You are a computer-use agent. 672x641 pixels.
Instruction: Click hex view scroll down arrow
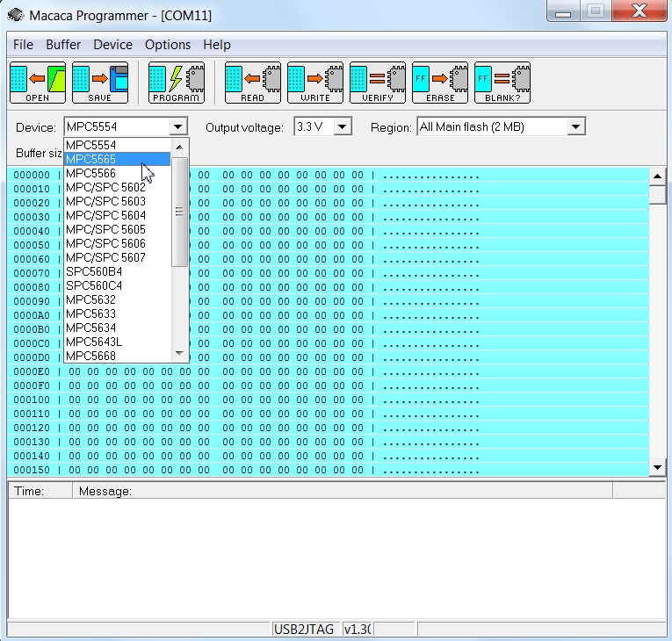657,466
